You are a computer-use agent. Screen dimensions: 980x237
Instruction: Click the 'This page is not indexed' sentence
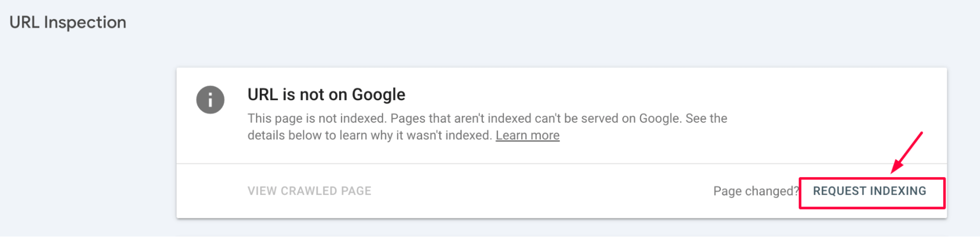(317, 118)
